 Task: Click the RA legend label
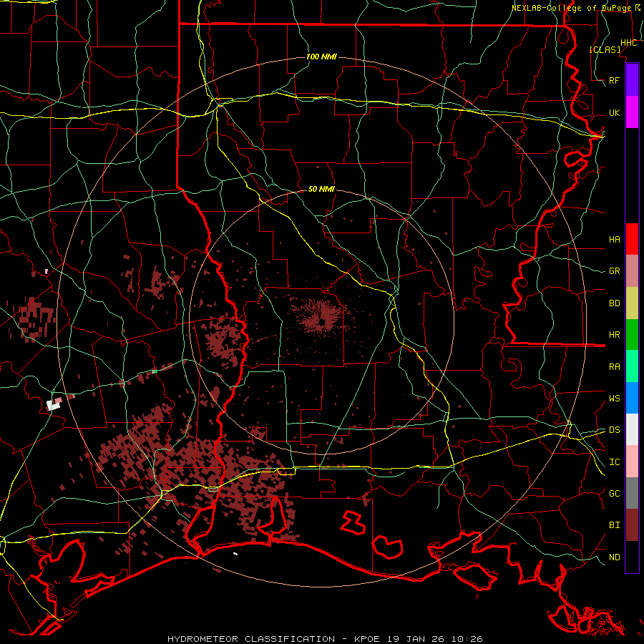615,367
